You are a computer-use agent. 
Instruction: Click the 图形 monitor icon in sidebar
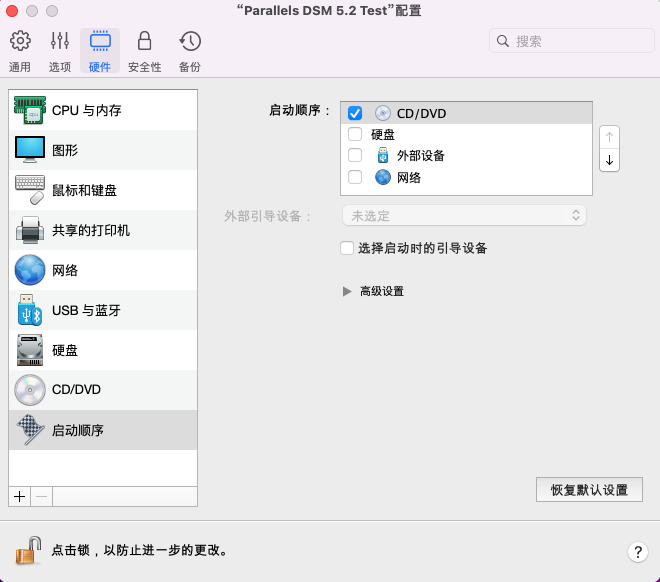point(29,150)
